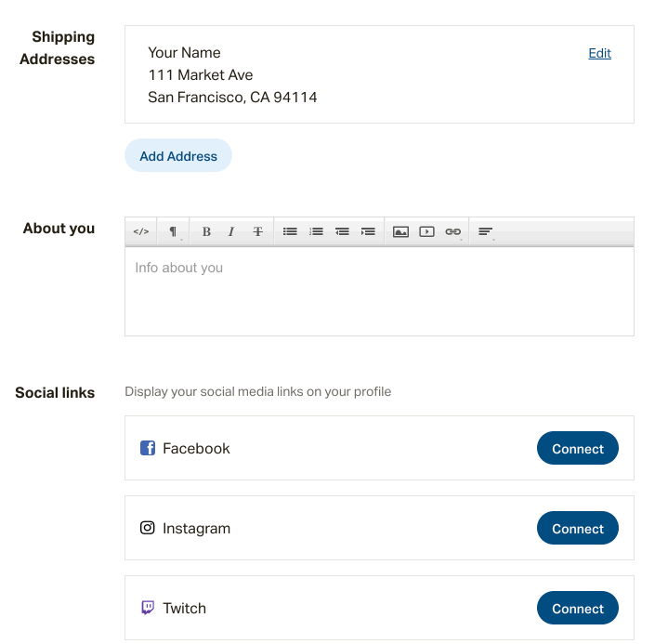Open the link insert dropdown
The image size is (655, 644).
click(x=452, y=231)
